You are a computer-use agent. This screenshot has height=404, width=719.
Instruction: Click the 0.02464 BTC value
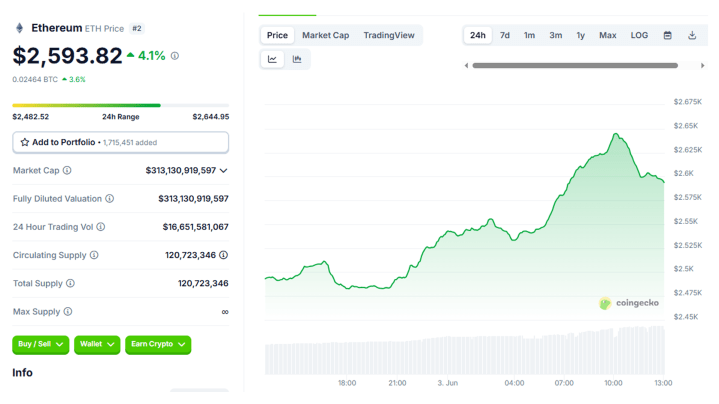(35, 79)
